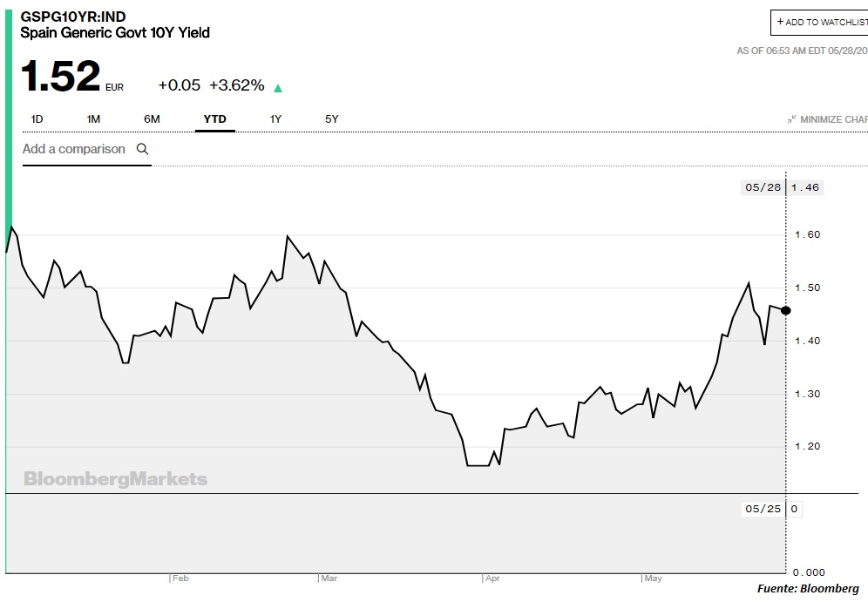Image resolution: width=868 pixels, height=602 pixels.
Task: Show the 1Y chart range
Action: pos(275,119)
